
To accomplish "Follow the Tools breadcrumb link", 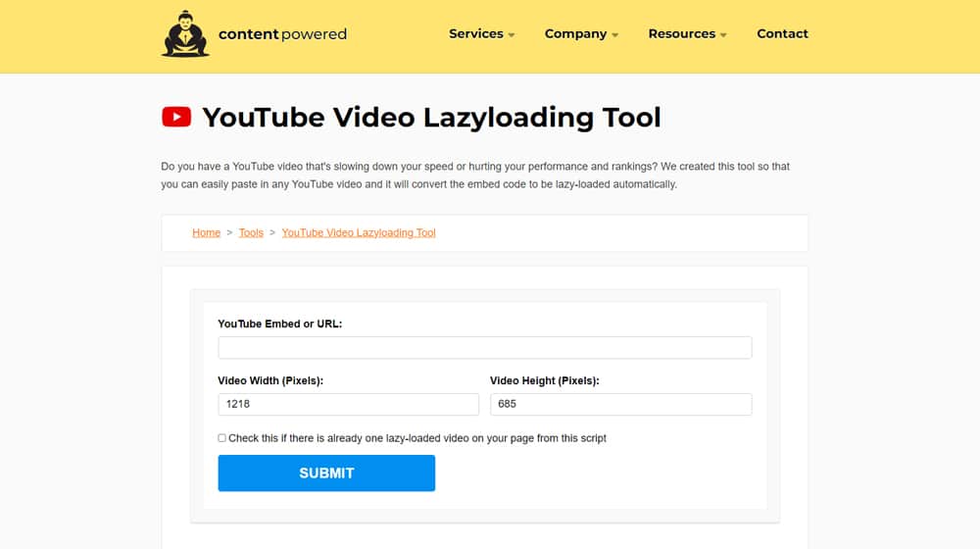I will pyautogui.click(x=251, y=232).
